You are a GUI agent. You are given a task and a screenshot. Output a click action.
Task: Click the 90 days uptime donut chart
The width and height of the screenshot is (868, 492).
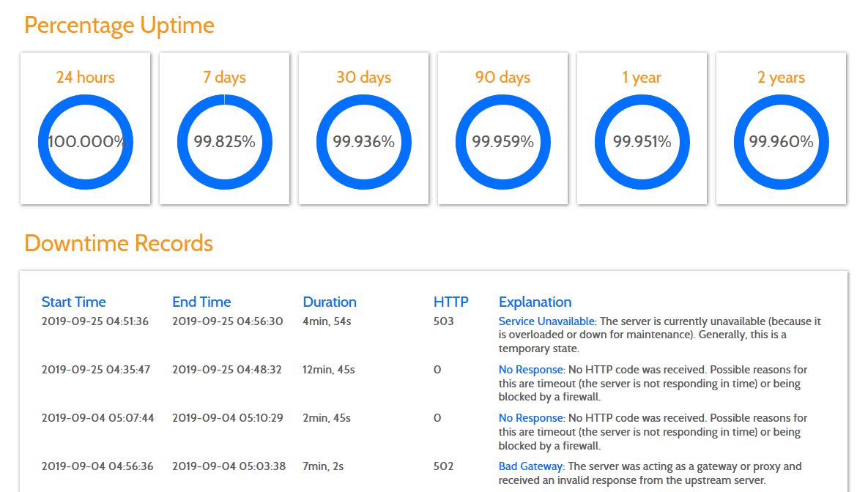point(503,142)
